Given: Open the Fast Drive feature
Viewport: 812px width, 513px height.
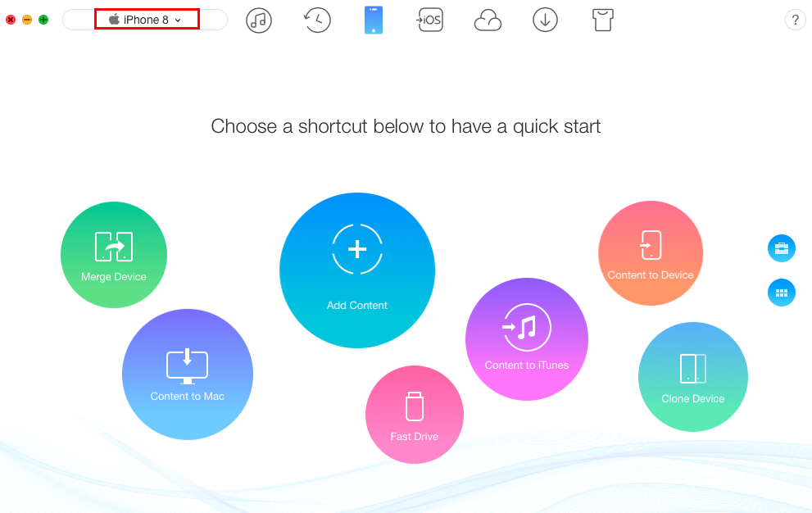Looking at the screenshot, I should tap(414, 414).
